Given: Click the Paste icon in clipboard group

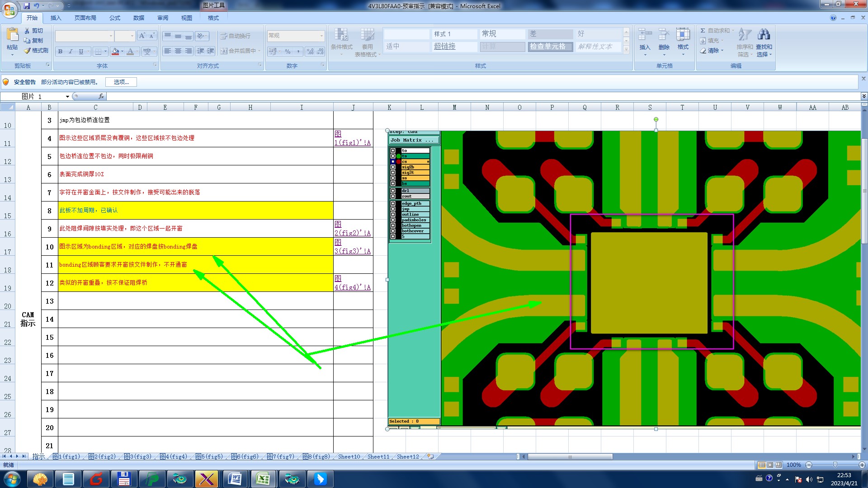Looking at the screenshot, I should [x=12, y=35].
